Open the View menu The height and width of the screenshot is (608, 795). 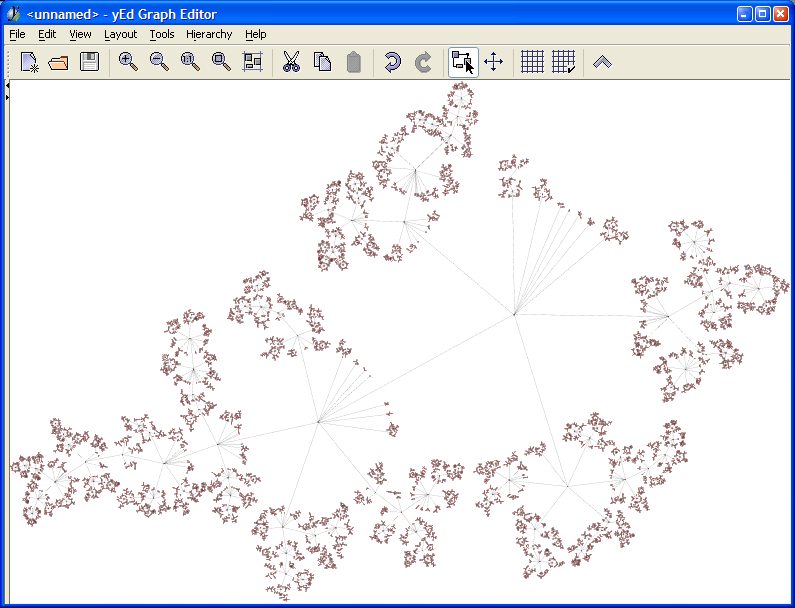pyautogui.click(x=80, y=34)
